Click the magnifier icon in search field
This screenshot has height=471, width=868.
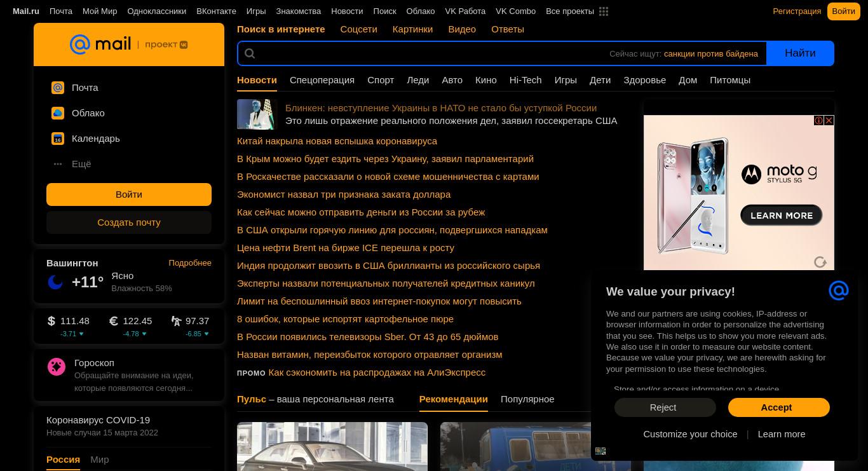(250, 53)
